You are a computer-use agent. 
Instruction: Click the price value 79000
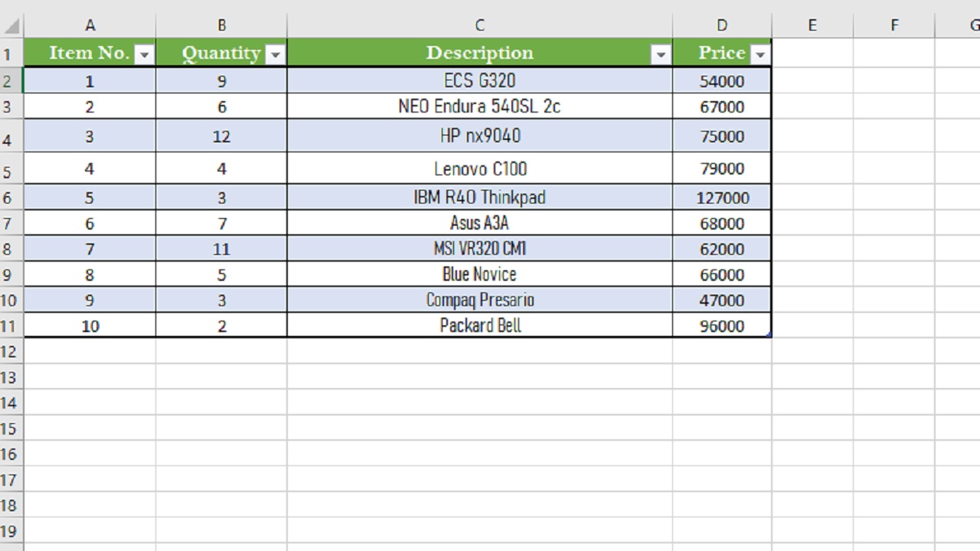722,169
